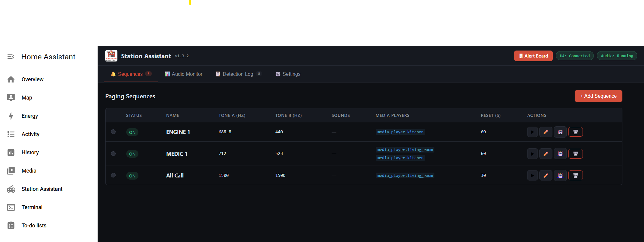
Task: Toggle the ON status badge for ENGINE 1
Action: (x=132, y=132)
